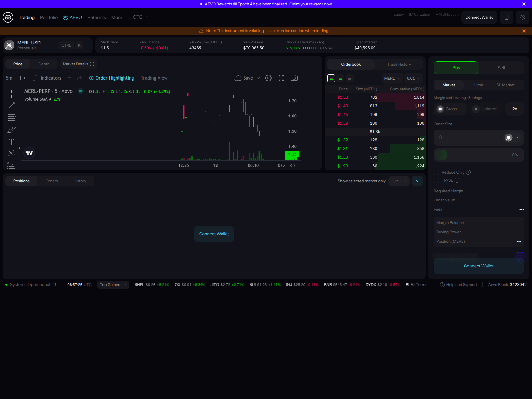This screenshot has height=399, width=532.
Task: Select the Limit order tab
Action: 479,85
